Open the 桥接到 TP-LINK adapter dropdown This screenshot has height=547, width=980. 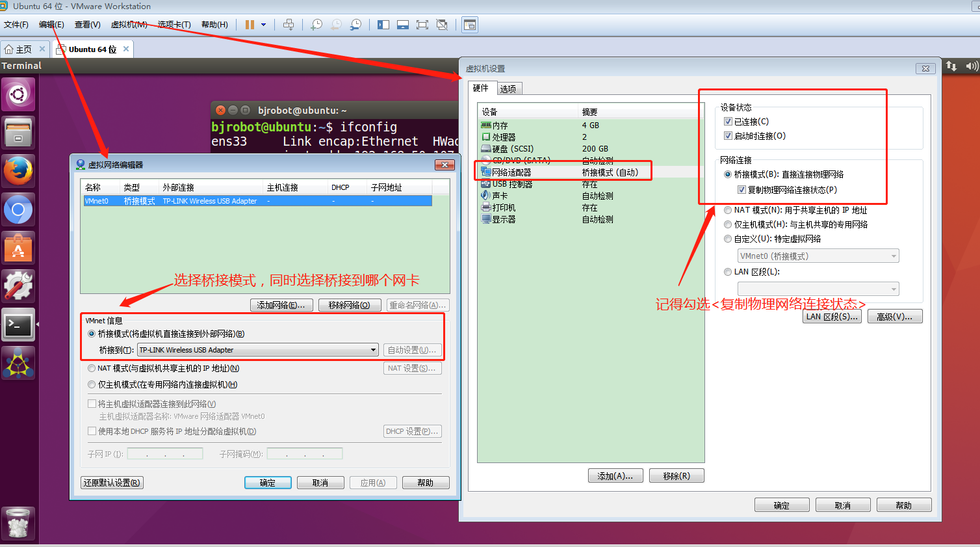coord(258,350)
